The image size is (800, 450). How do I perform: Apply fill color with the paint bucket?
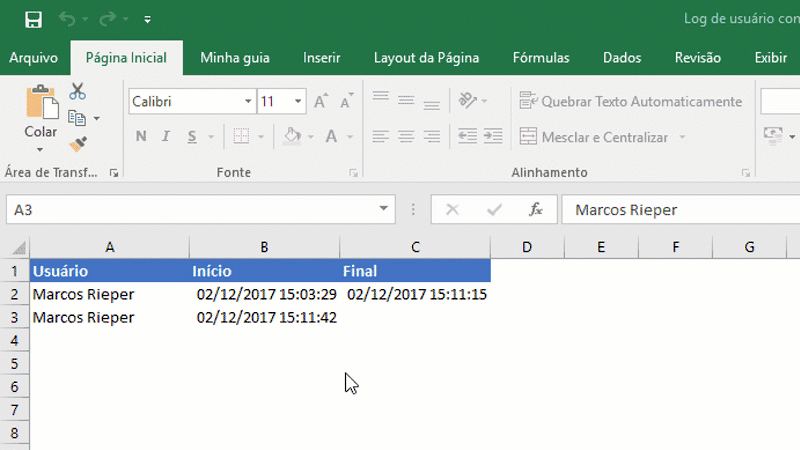[292, 136]
